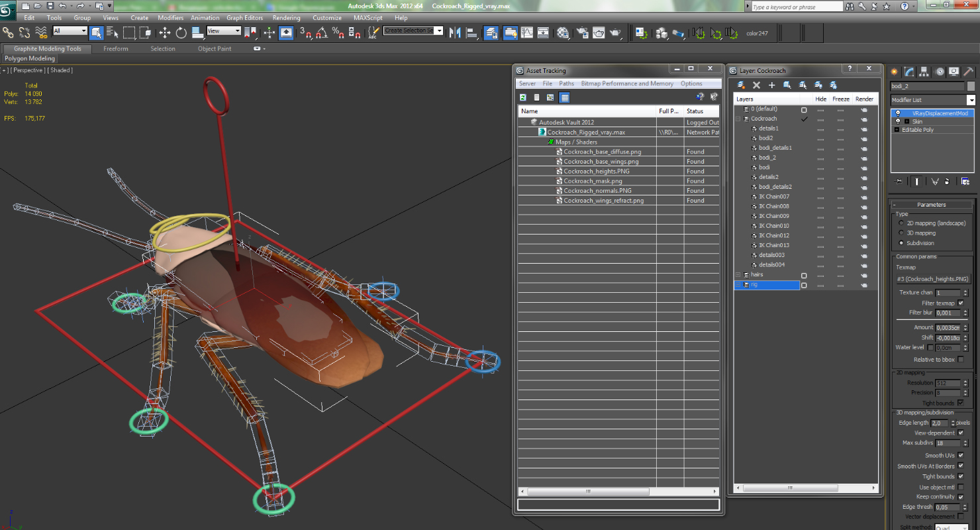Toggle Smooth UVs checkbox
The height and width of the screenshot is (530, 980).
961,455
